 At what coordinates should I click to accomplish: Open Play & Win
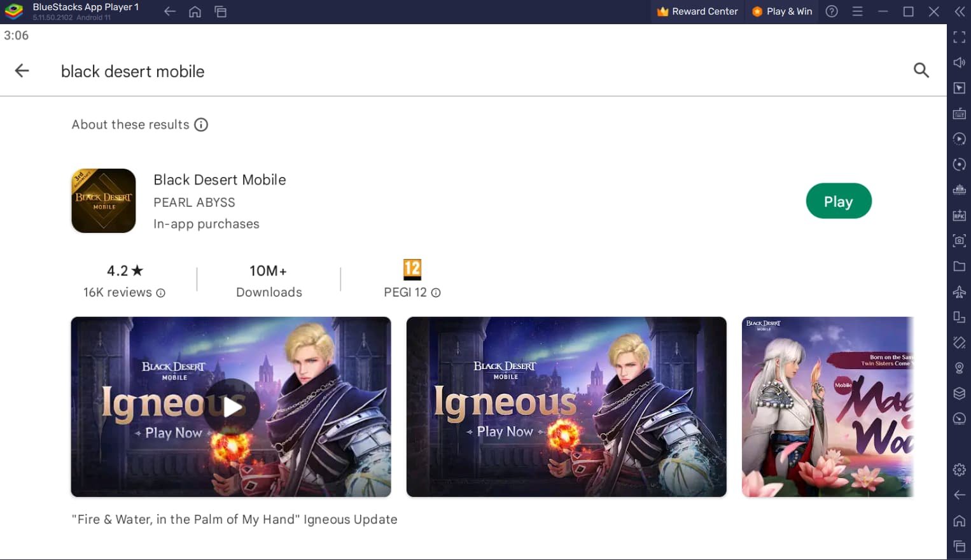(782, 11)
